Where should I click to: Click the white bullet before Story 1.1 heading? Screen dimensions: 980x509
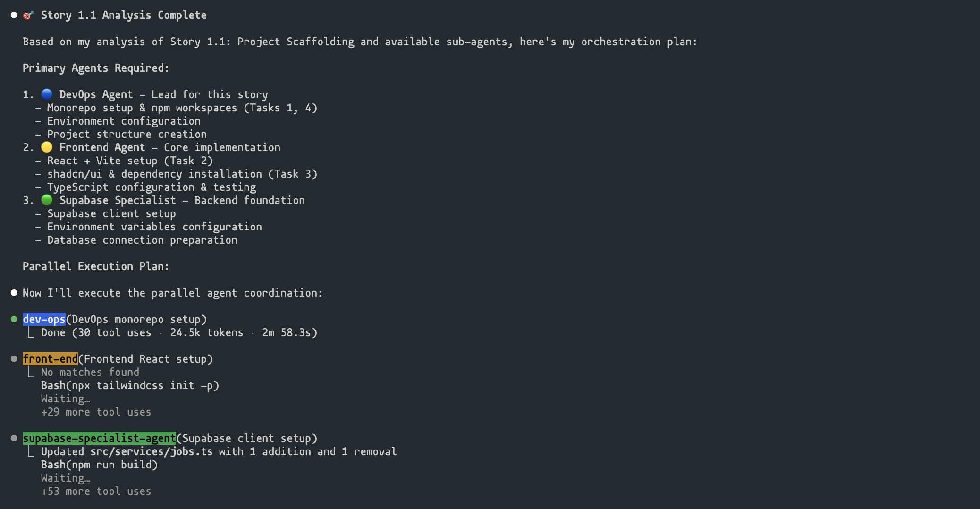pyautogui.click(x=14, y=15)
